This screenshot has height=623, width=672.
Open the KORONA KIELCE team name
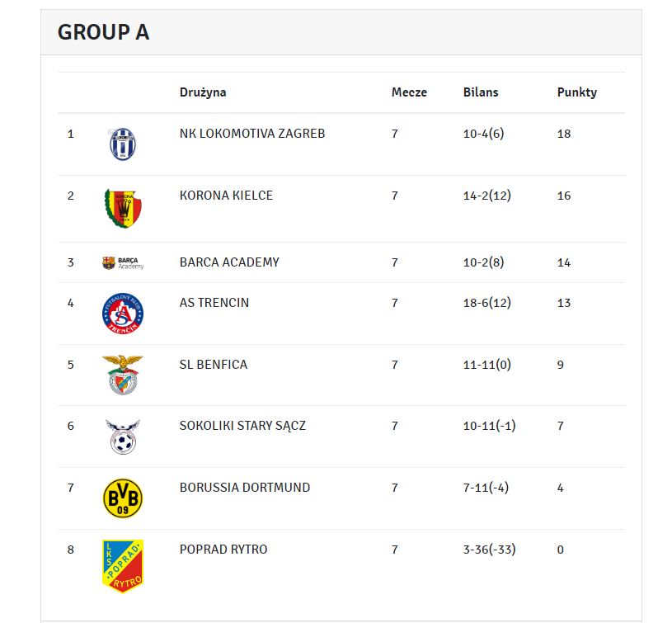point(226,196)
